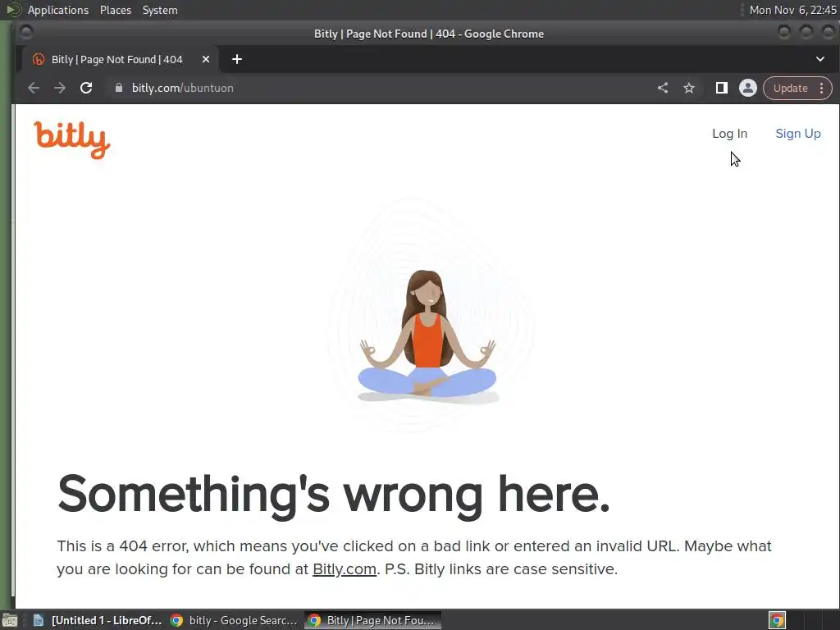View site information via lock icon
The image size is (840, 630).
coord(118,88)
